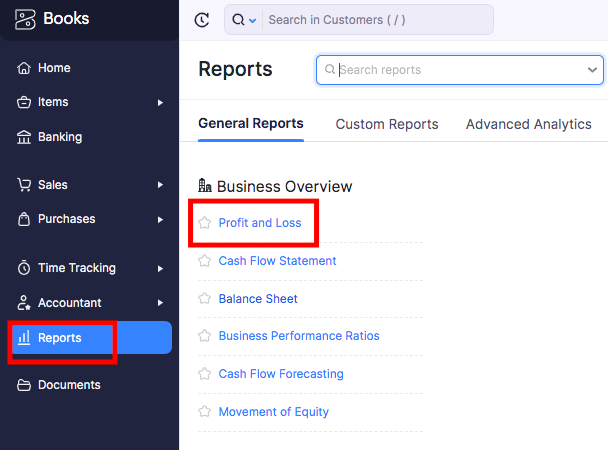Expand the Items submenu arrow
This screenshot has width=608, height=450.
(160, 102)
